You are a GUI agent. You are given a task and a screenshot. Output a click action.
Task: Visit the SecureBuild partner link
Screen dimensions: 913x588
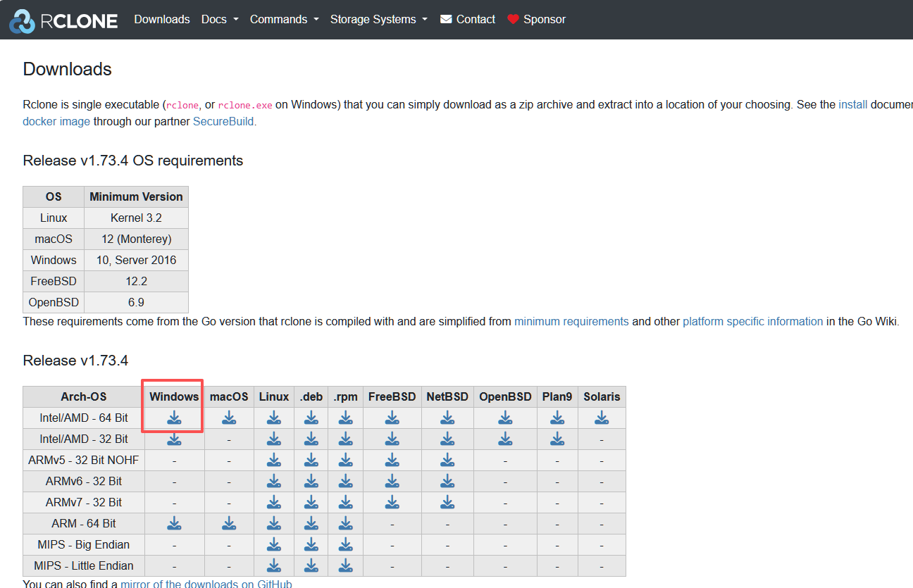(x=225, y=121)
